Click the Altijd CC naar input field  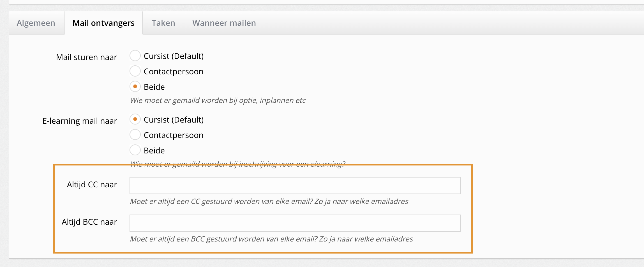[x=295, y=185]
